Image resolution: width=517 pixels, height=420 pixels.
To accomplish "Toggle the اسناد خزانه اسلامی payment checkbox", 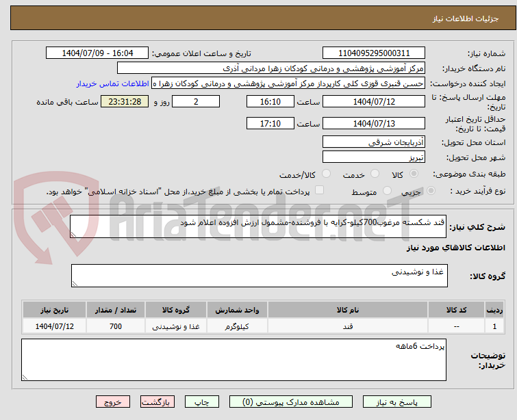I will 319,190.
